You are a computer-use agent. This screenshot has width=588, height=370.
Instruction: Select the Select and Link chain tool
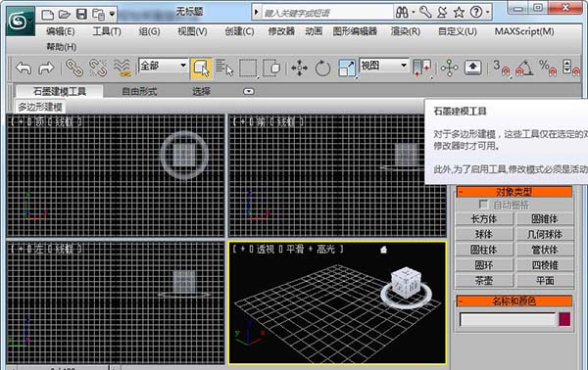(x=73, y=68)
